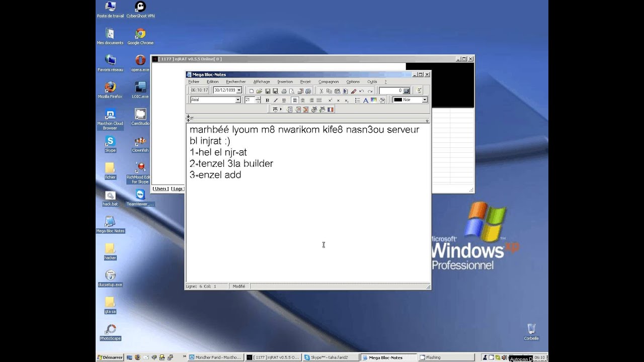The image size is (644, 362).
Task: Open the Options menu
Action: 353,81
